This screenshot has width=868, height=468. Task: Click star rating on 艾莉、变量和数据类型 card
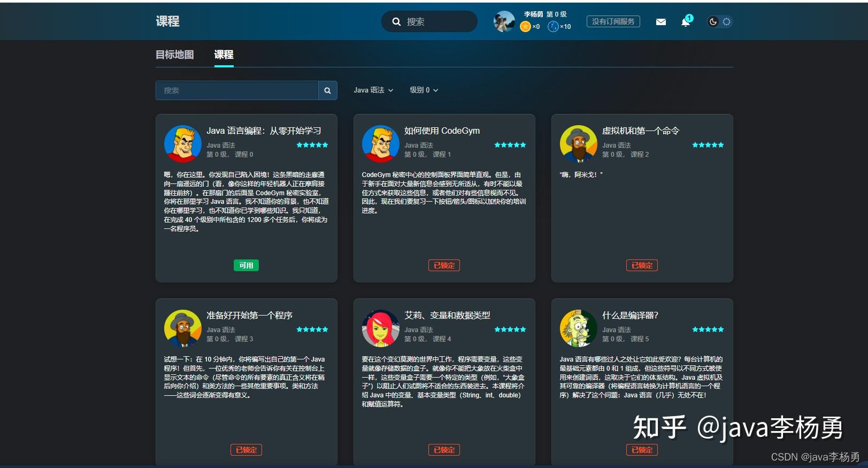coord(510,329)
